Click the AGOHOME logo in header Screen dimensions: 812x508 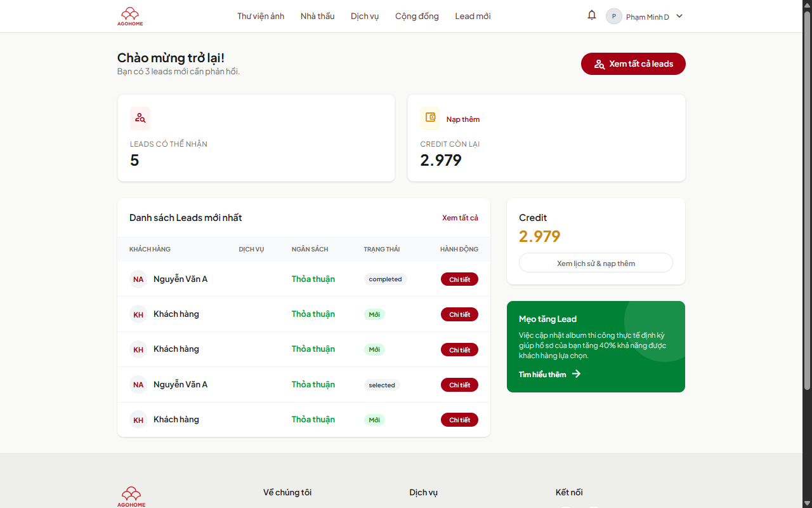(x=130, y=17)
